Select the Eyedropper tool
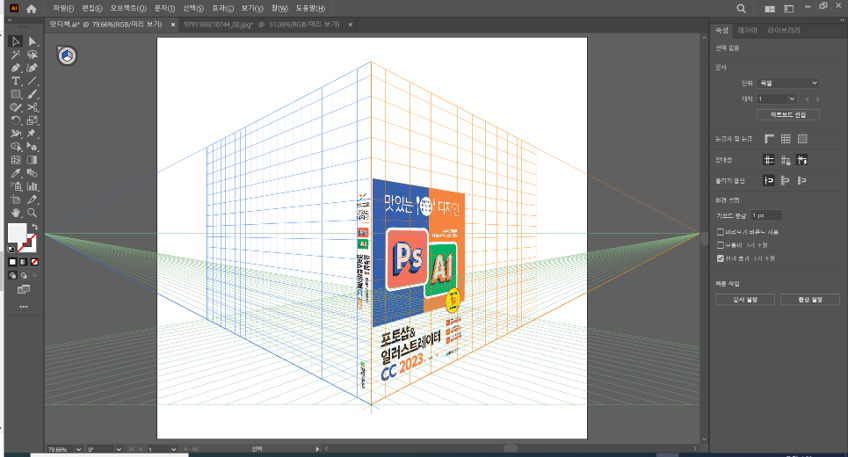 (x=16, y=173)
